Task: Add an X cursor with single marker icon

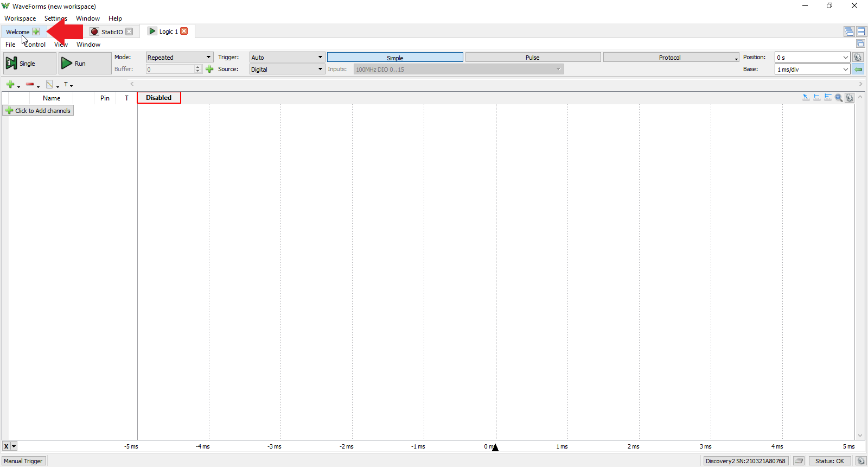Action: [x=817, y=98]
